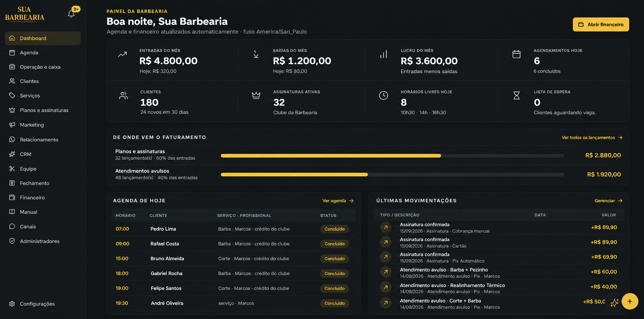Click the Planos e assinaturas revenue bar
This screenshot has height=319, width=644.
392,156
